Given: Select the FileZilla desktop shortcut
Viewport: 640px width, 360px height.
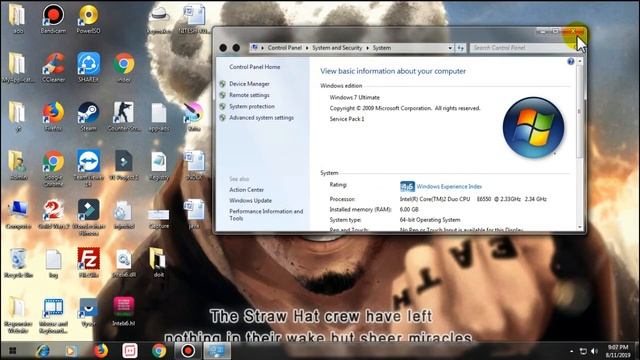Looking at the screenshot, I should coord(89,263).
